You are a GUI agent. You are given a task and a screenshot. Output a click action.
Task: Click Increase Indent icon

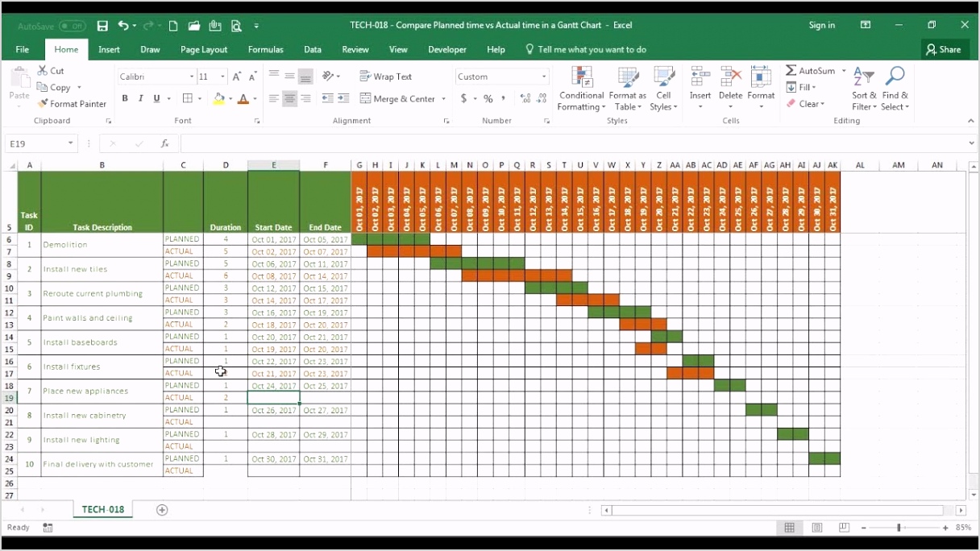343,98
